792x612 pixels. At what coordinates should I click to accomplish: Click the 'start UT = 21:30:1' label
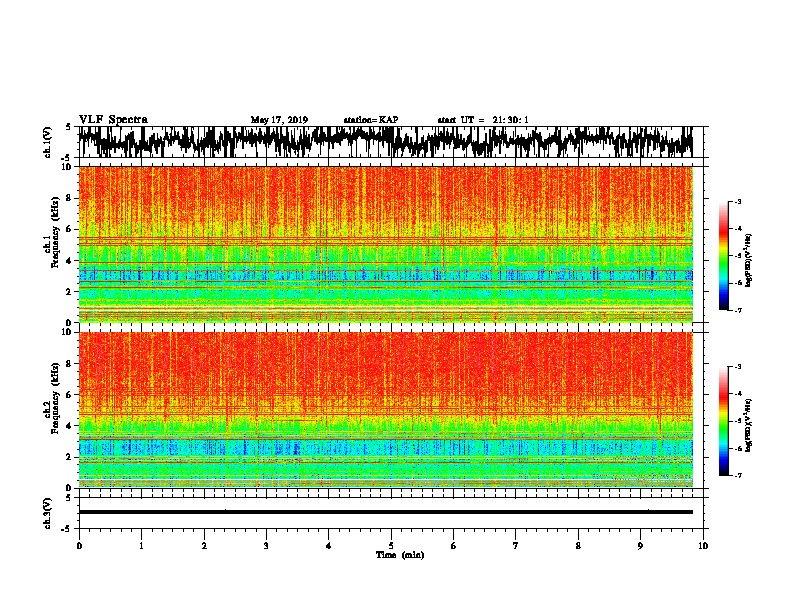click(483, 120)
